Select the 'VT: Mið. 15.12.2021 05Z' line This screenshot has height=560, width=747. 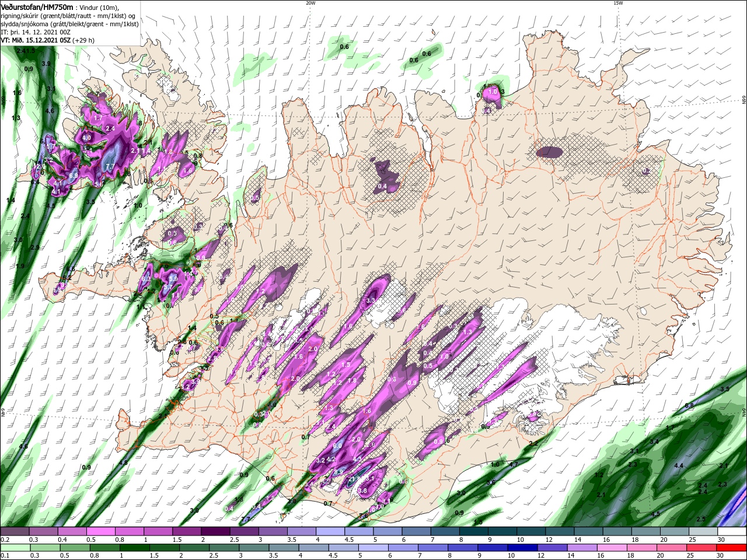(x=36, y=40)
